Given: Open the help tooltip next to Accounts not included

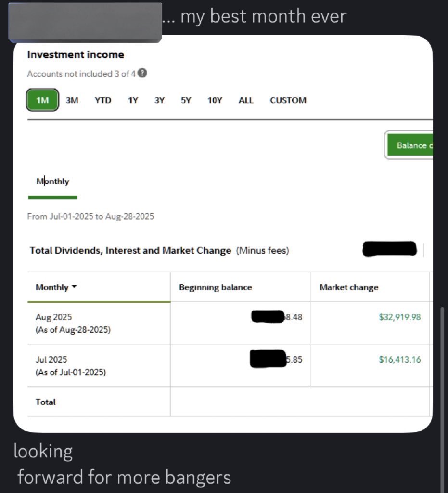Looking at the screenshot, I should [x=141, y=73].
